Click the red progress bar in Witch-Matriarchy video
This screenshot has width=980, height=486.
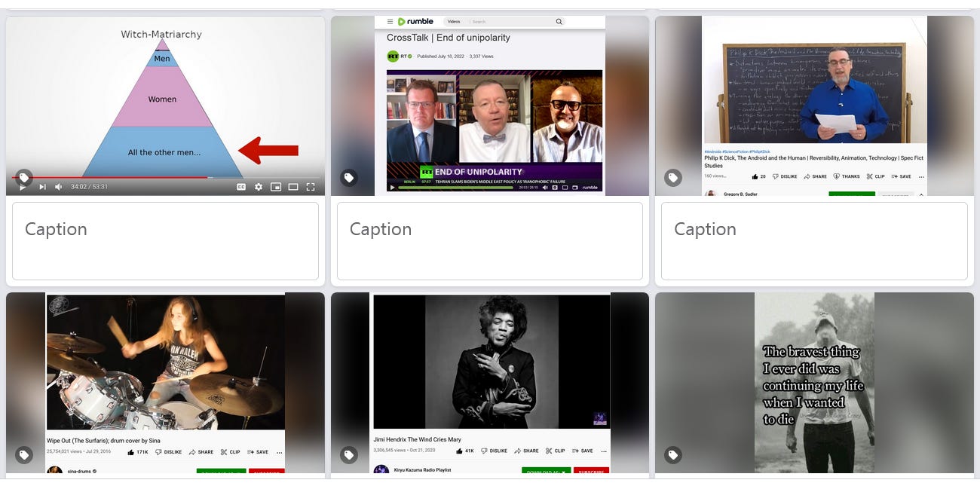[109, 177]
